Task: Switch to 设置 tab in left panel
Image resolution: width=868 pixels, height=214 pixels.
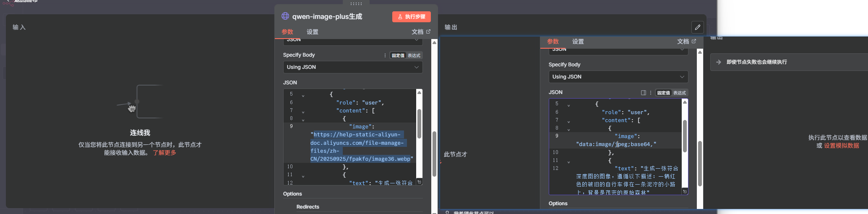Action: point(312,32)
